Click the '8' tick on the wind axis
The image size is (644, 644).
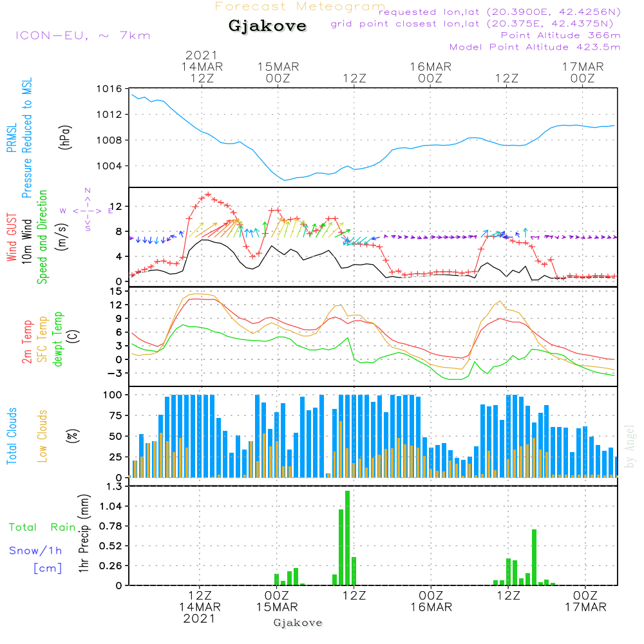[x=119, y=232]
